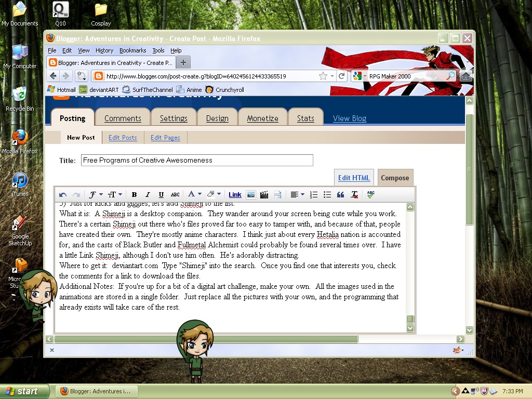Viewport: 532px width, 399px height.
Task: Close the Firefox add-on bar
Action: (x=52, y=350)
